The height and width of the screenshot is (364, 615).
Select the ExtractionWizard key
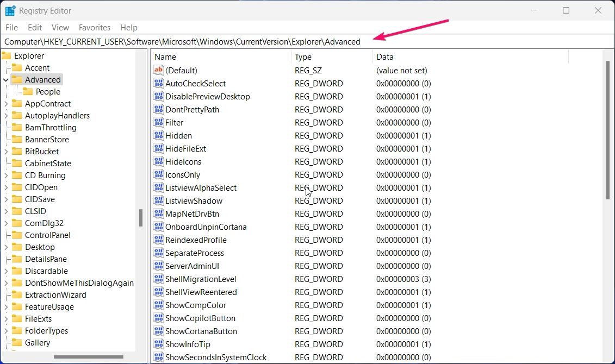(55, 294)
